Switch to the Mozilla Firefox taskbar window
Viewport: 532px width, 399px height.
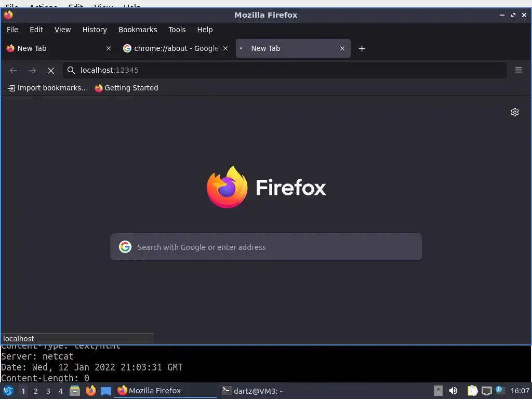(x=166, y=391)
